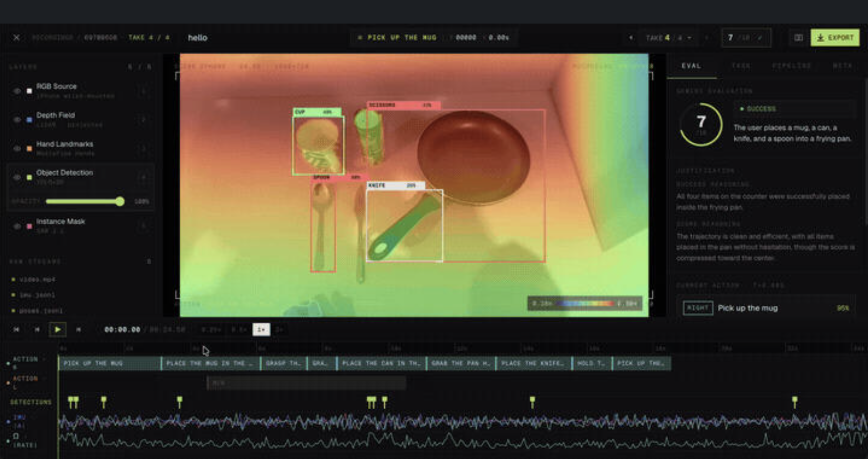Screen dimensions: 868x459
Task: Step back one frame
Action: 37,329
